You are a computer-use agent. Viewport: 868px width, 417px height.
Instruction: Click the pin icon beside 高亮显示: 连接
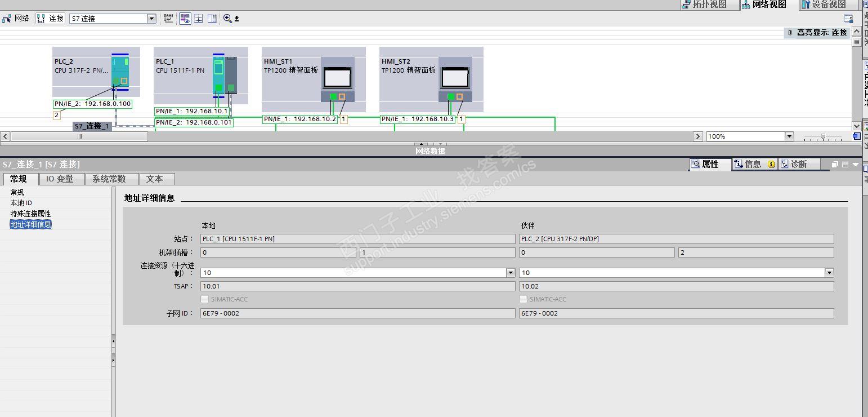pos(790,33)
